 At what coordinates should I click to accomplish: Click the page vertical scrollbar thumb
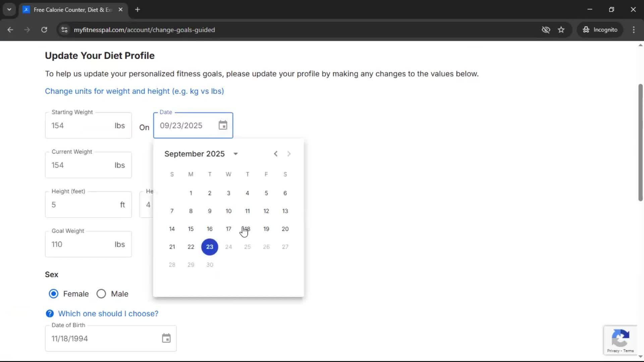pyautogui.click(x=640, y=142)
